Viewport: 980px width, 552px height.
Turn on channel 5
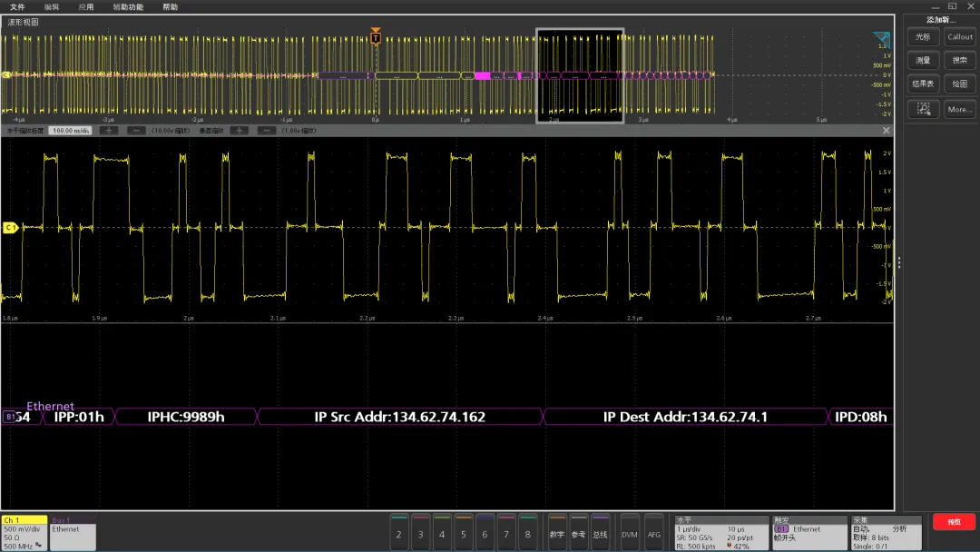[463, 533]
